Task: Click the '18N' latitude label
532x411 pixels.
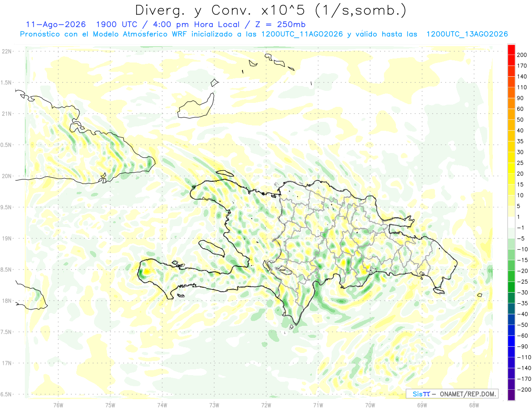Action: pyautogui.click(x=6, y=301)
